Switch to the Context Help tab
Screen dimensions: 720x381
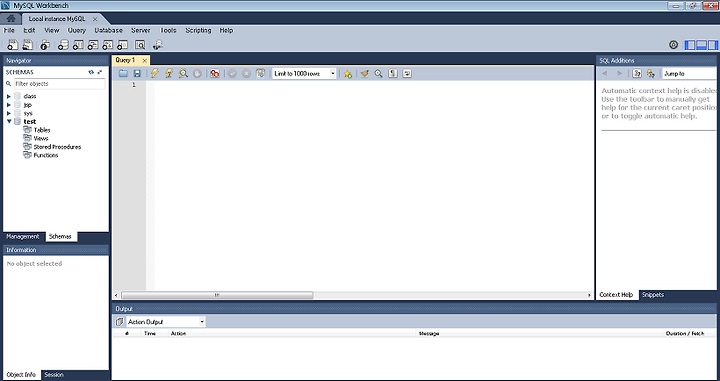(616, 295)
